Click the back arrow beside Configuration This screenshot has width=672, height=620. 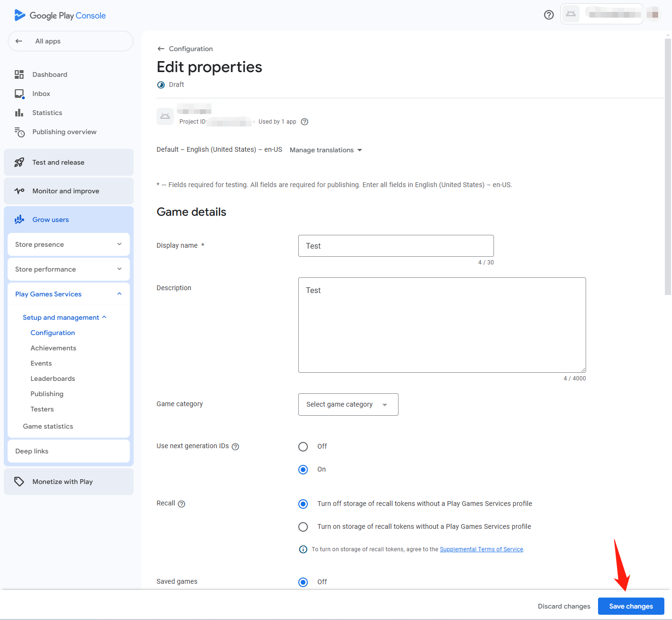click(161, 49)
